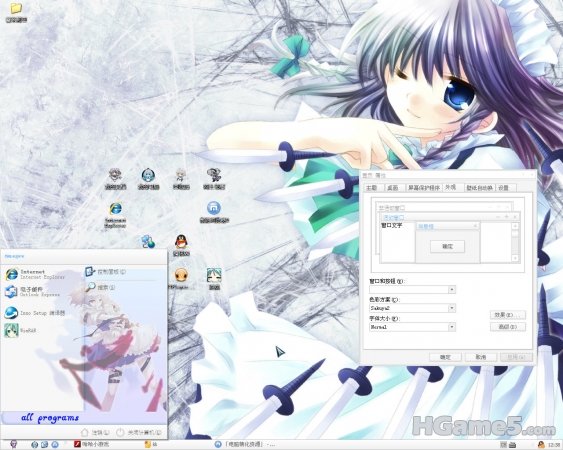Switch to the 桌面 tab
This screenshot has width=563, height=450.
[x=393, y=188]
